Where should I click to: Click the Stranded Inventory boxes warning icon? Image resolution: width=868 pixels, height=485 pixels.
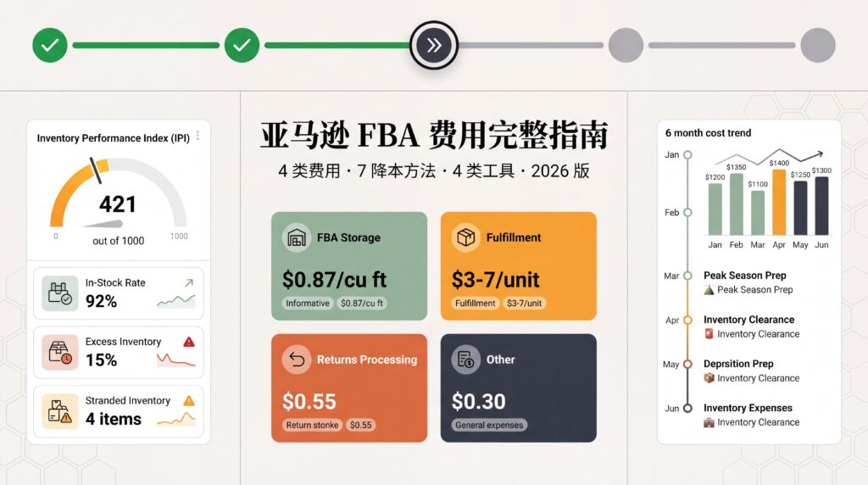60,411
